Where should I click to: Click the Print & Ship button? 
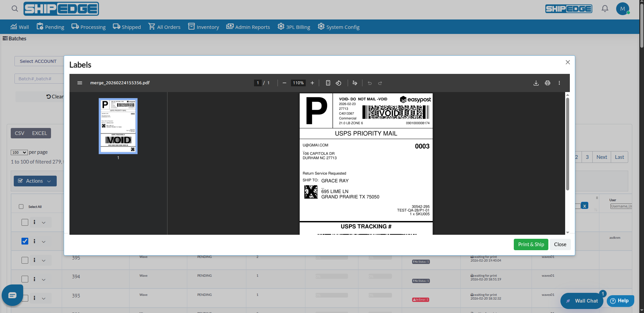point(531,244)
